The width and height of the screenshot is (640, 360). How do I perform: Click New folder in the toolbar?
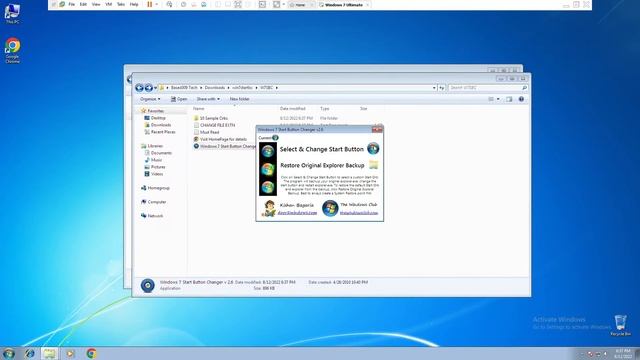click(239, 99)
